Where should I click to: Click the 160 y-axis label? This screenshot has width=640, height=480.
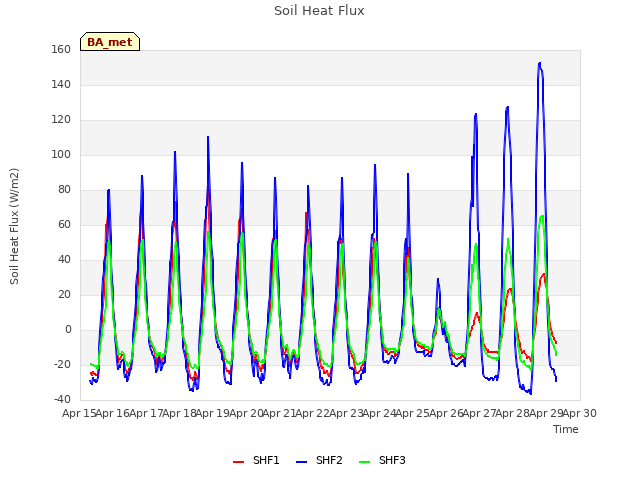(61, 49)
